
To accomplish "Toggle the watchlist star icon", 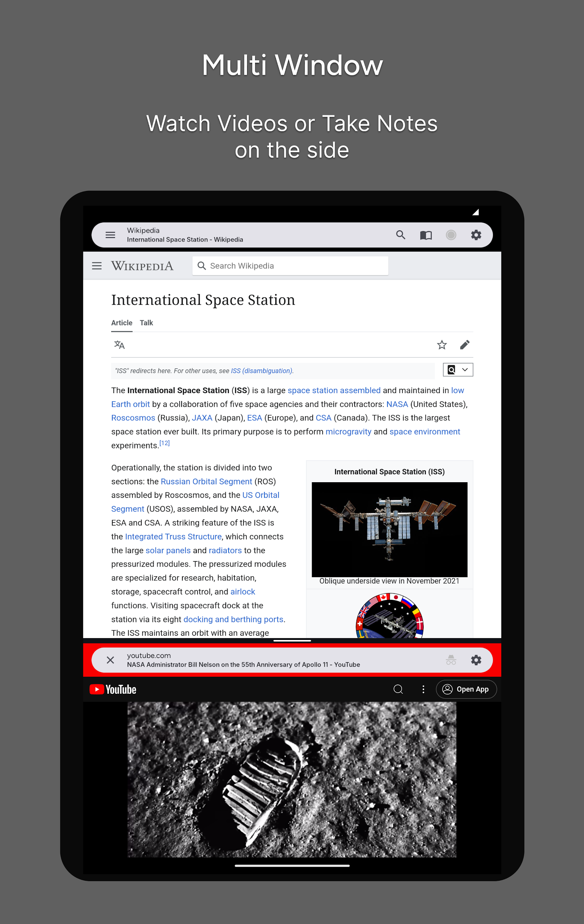I will click(442, 345).
